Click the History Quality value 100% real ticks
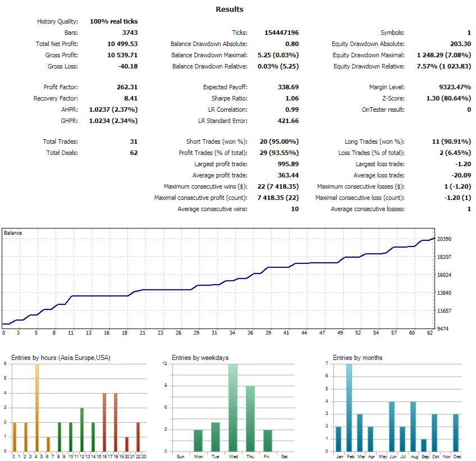 click(113, 21)
